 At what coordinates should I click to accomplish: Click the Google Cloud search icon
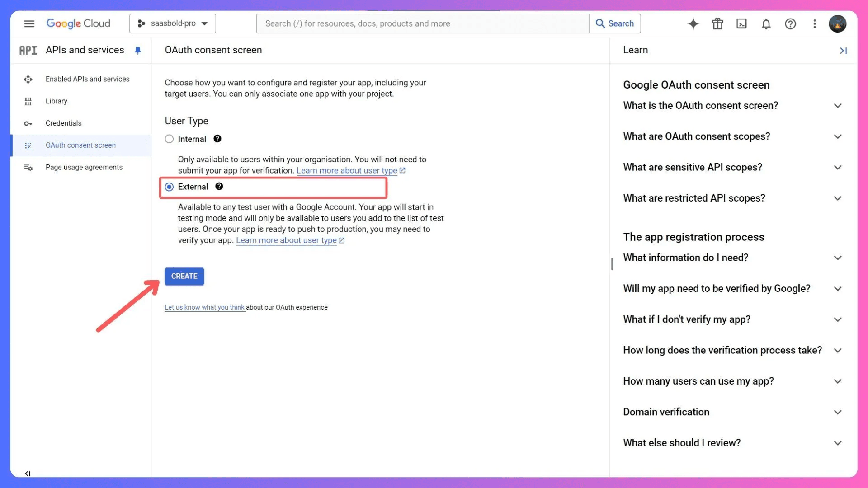click(x=600, y=23)
